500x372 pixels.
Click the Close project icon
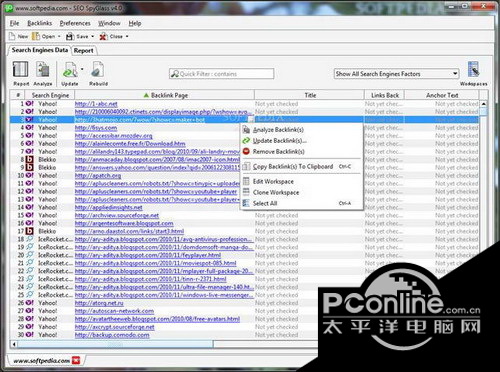coord(103,36)
